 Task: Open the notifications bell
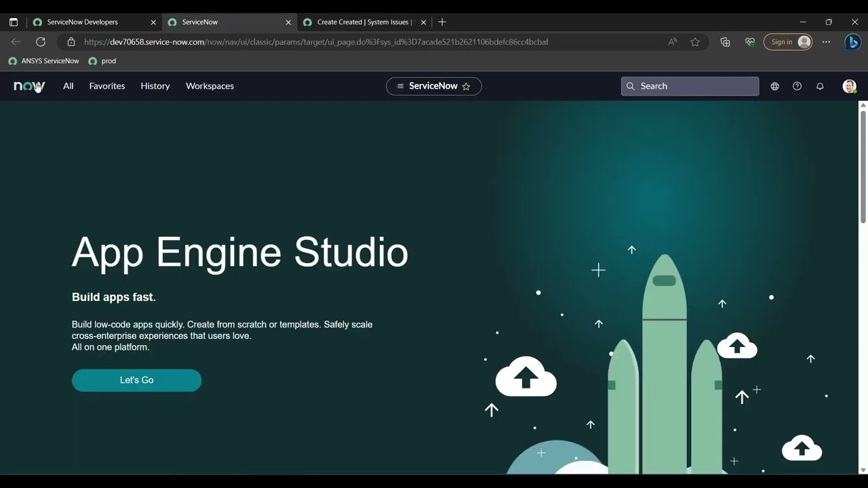(x=820, y=86)
